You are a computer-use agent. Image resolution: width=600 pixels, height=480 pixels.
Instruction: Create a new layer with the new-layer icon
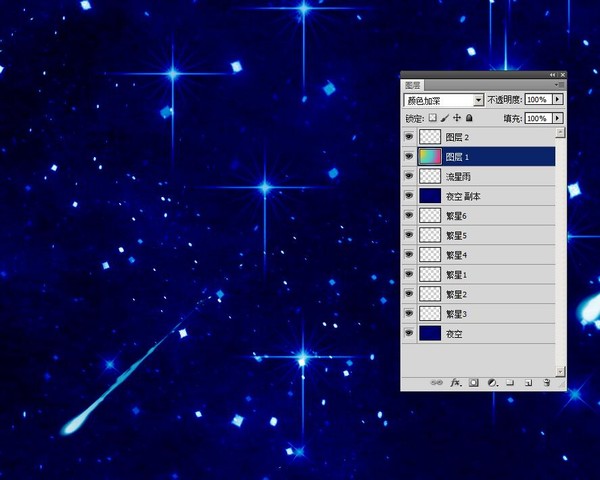[528, 382]
